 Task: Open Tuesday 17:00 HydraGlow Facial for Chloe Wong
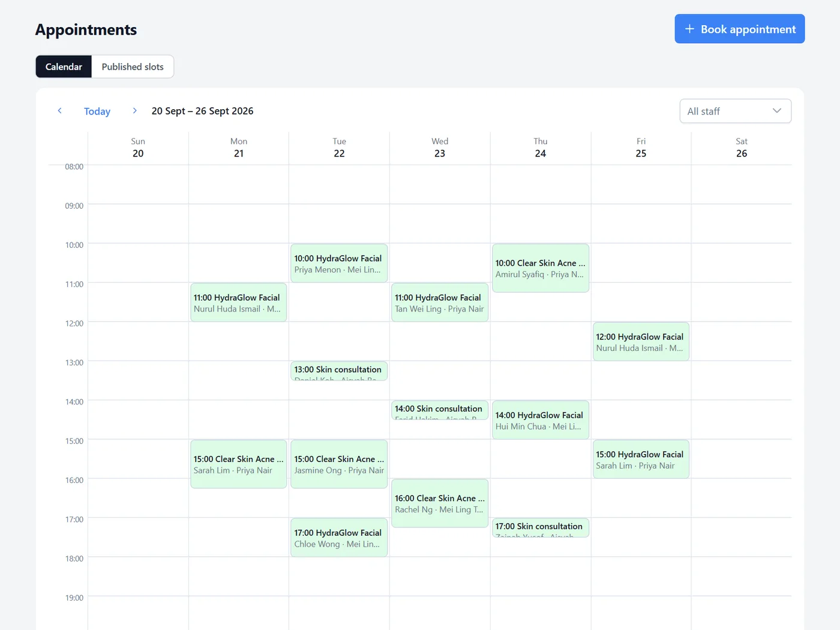point(339,538)
